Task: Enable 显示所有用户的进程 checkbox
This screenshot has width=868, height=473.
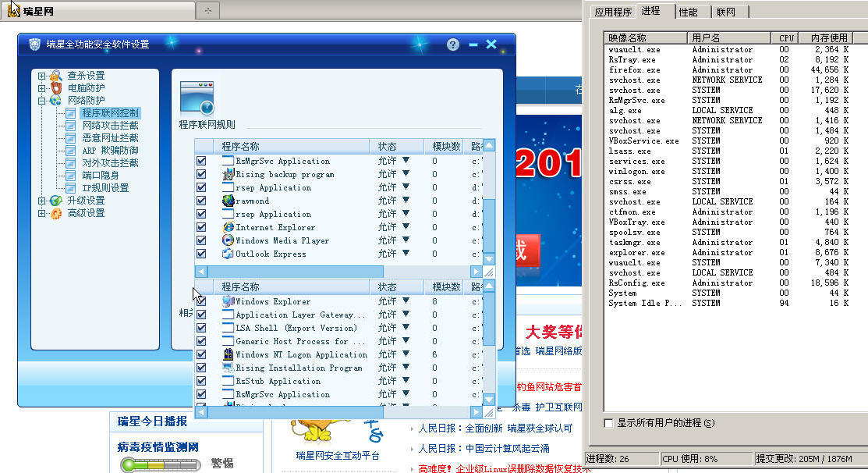Action: click(608, 423)
